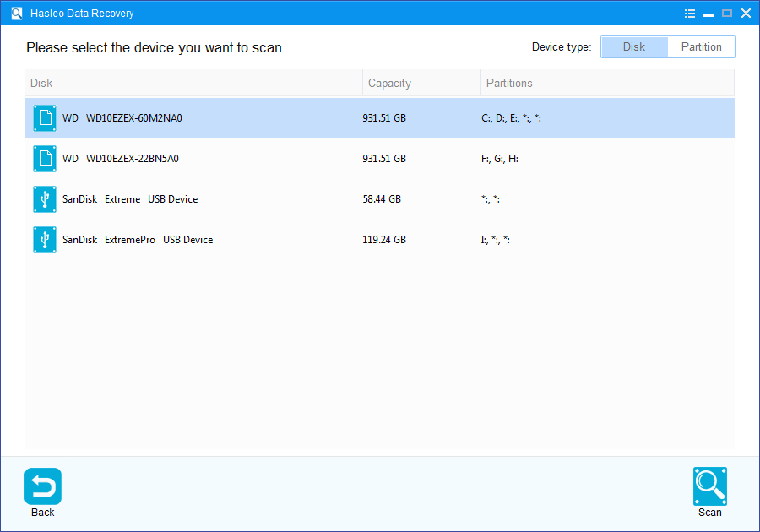Click partitions I:, *:, *: cell

point(496,240)
